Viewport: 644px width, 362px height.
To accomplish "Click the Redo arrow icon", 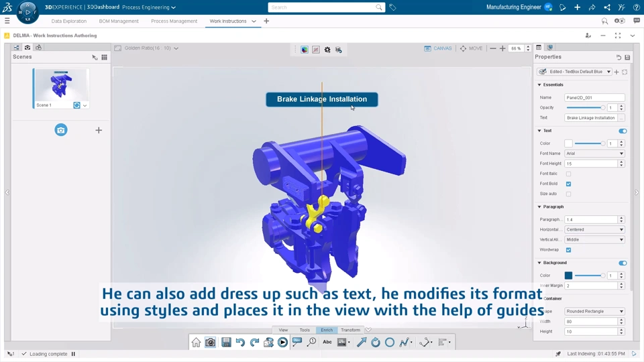I will 254,343.
